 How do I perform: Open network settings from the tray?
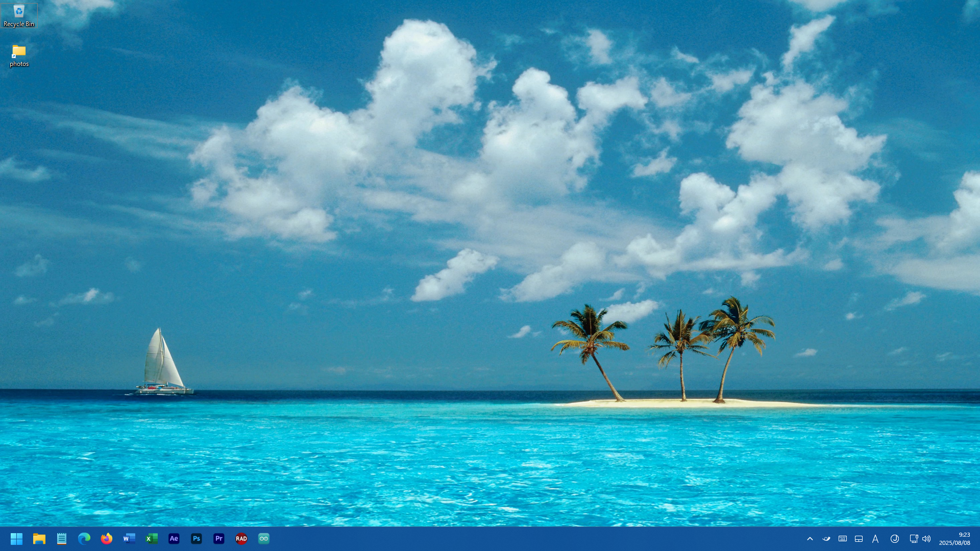[x=914, y=539]
